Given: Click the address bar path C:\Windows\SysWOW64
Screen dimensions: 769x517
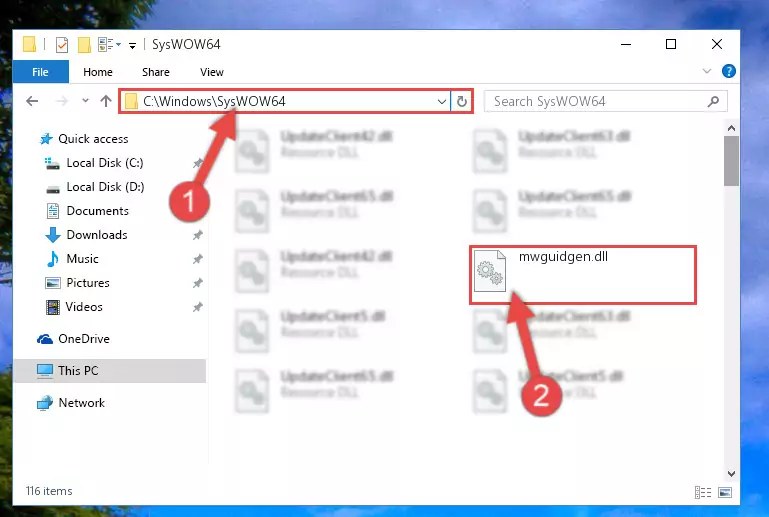Looking at the screenshot, I should [214, 101].
